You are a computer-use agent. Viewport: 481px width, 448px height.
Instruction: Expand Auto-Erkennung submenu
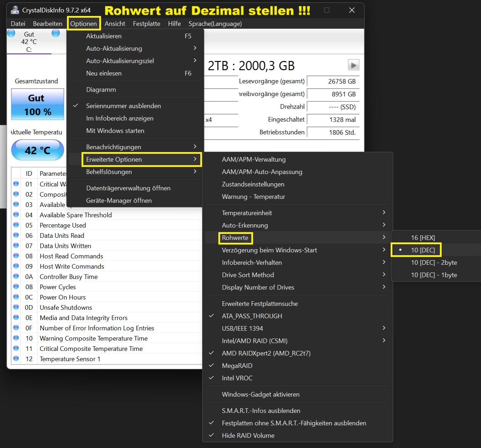click(x=297, y=225)
